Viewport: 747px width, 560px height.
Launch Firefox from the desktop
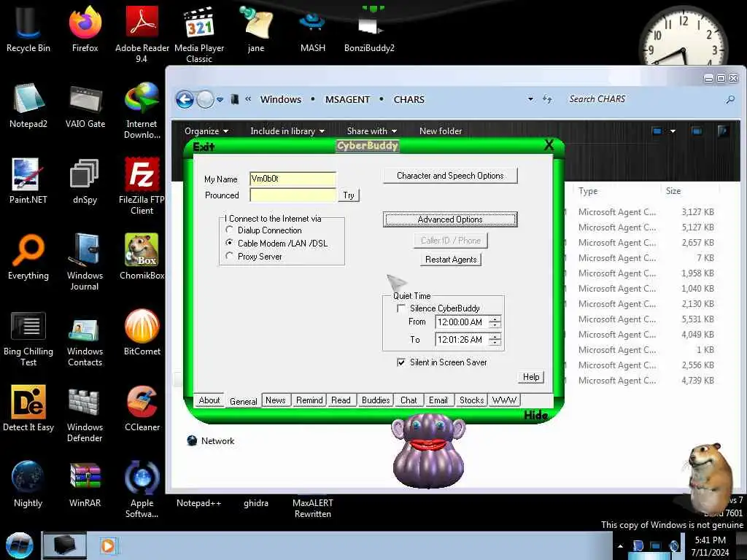tap(85, 29)
